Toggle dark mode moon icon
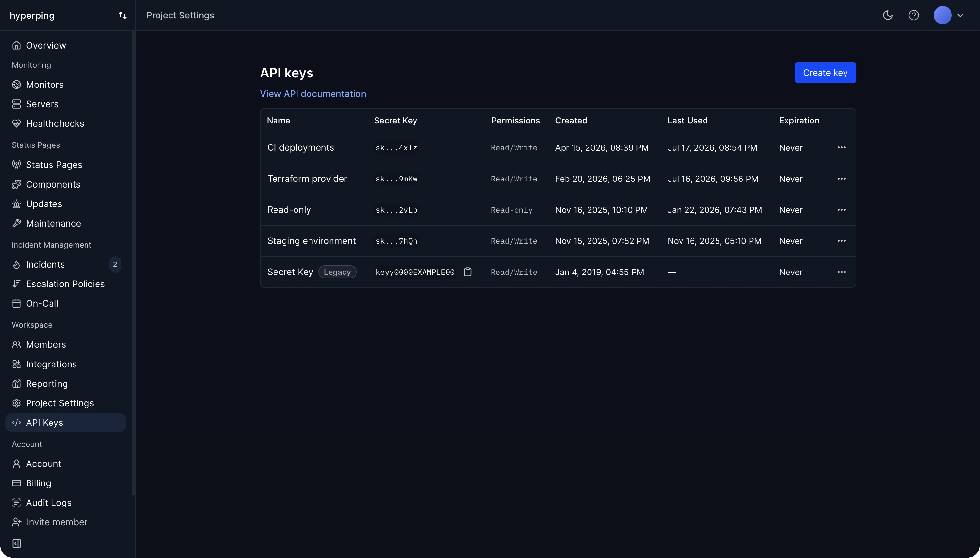The width and height of the screenshot is (980, 558). pyautogui.click(x=888, y=15)
